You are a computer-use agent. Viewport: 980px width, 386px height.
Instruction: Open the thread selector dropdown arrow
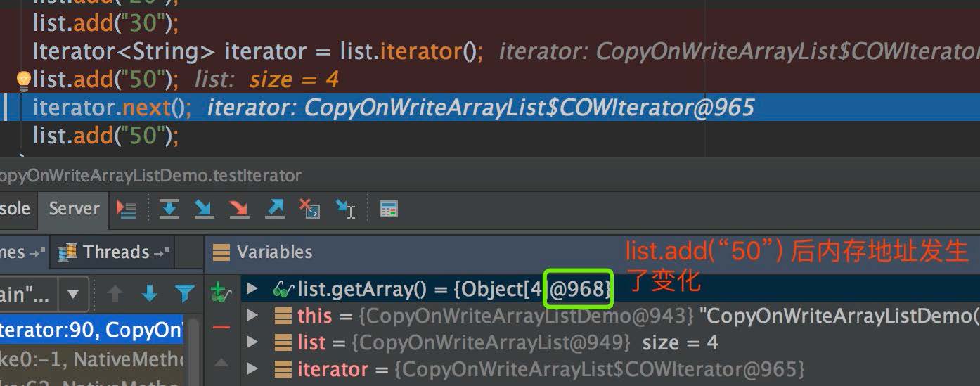73,293
